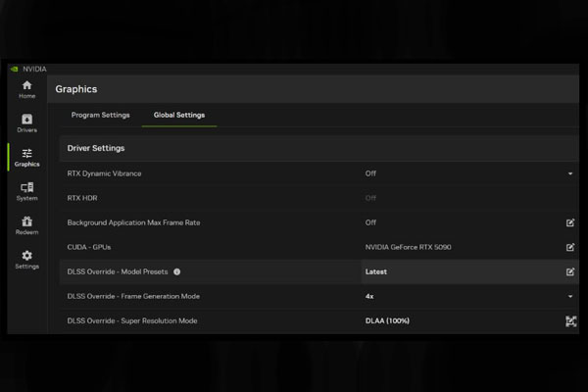Go to the Drivers section
The image size is (588, 392).
[x=26, y=122]
